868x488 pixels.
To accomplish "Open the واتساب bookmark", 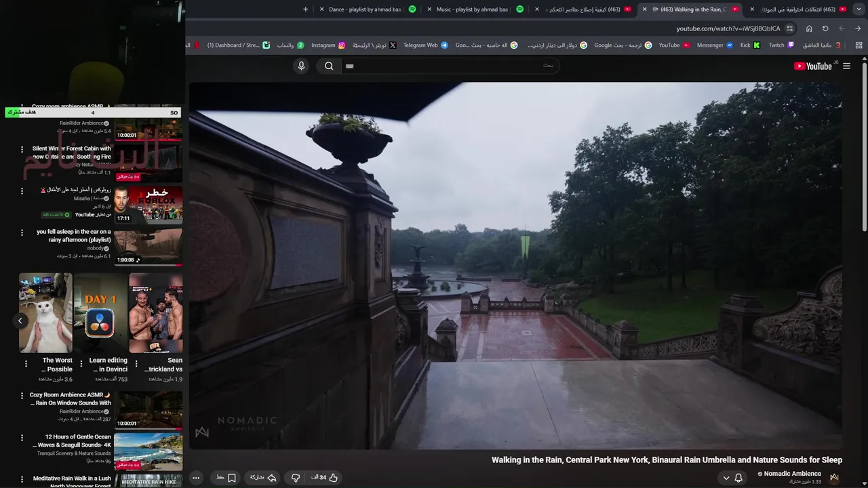I will click(290, 45).
